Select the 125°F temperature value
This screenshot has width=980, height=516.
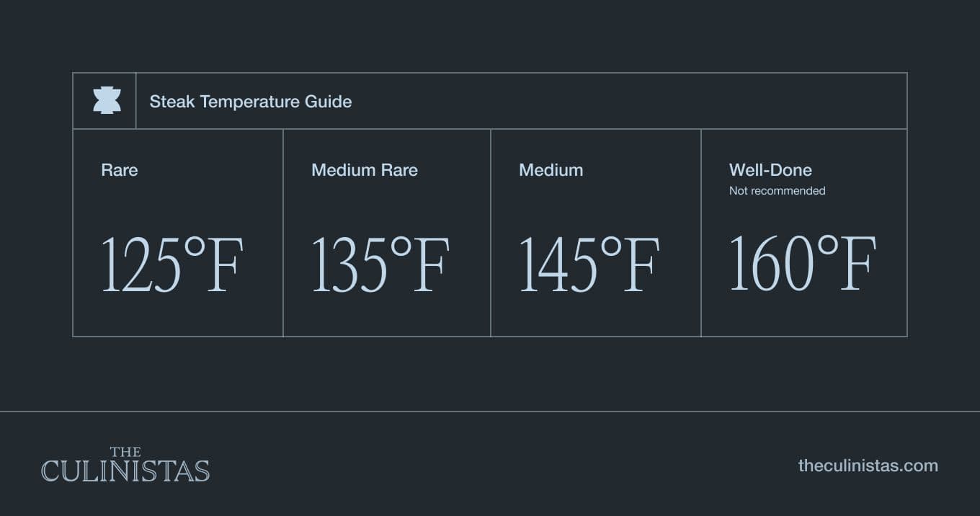[172, 264]
